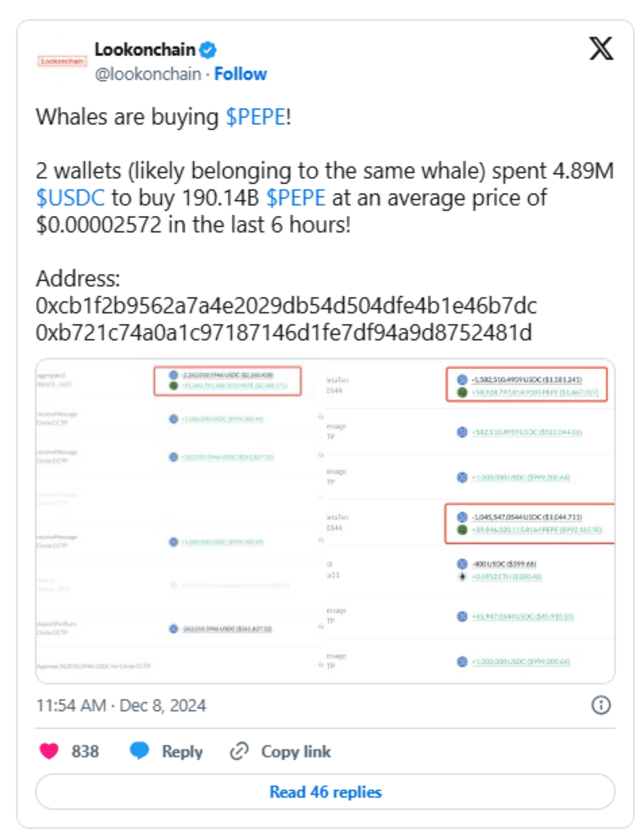Open the Read 46 replies button
640x840 pixels.
[325, 792]
